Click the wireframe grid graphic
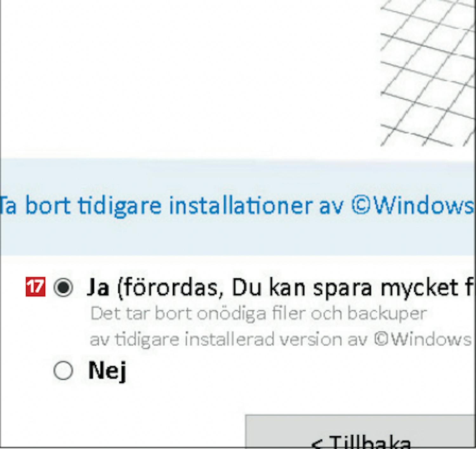 (x=428, y=73)
